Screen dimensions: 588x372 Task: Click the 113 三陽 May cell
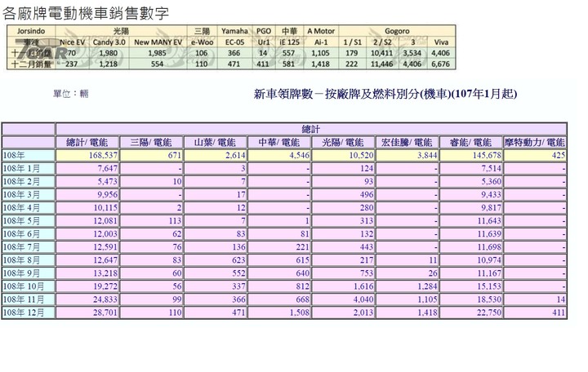[151, 220]
